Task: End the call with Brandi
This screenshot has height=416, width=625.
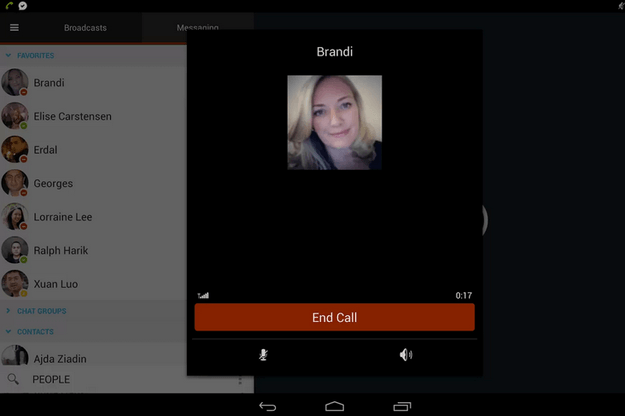Action: tap(334, 317)
